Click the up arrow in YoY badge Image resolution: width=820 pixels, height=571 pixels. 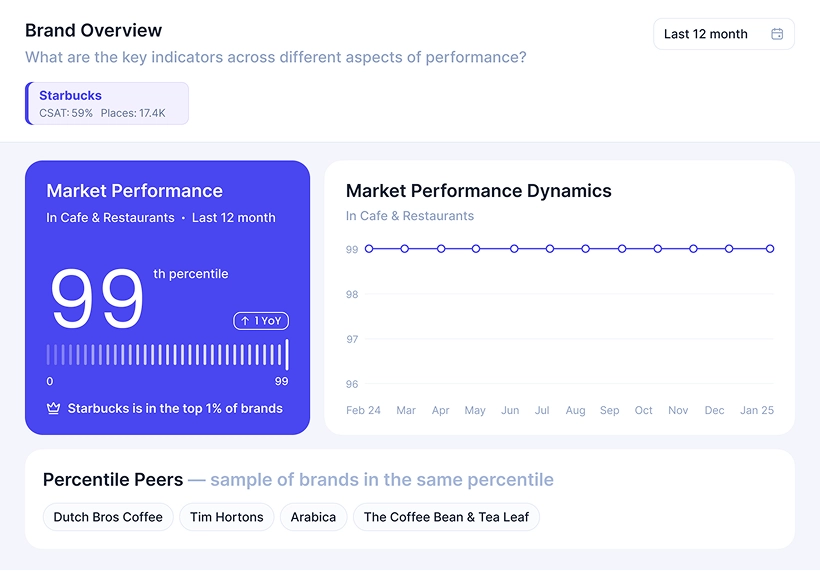pyautogui.click(x=244, y=321)
